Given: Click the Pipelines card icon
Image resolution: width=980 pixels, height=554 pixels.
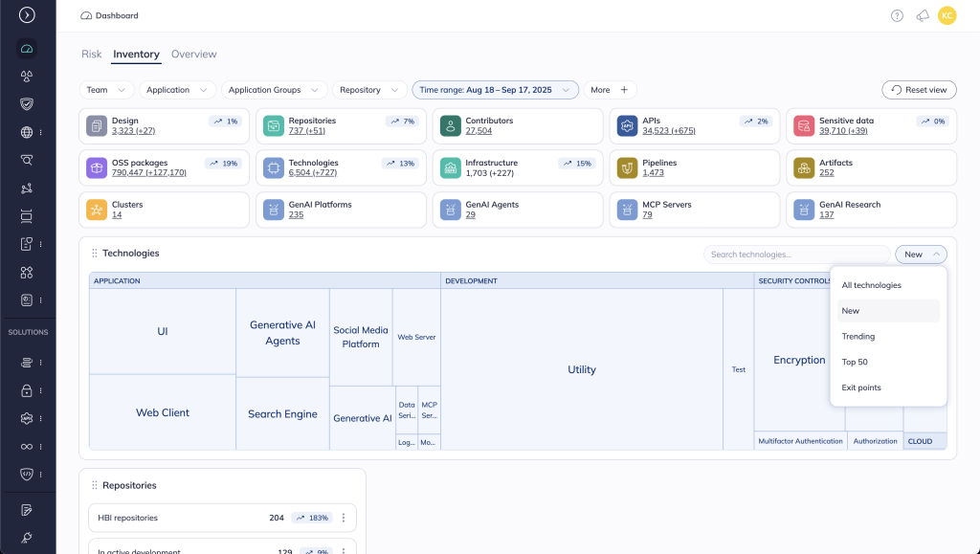Looking at the screenshot, I should [627, 167].
